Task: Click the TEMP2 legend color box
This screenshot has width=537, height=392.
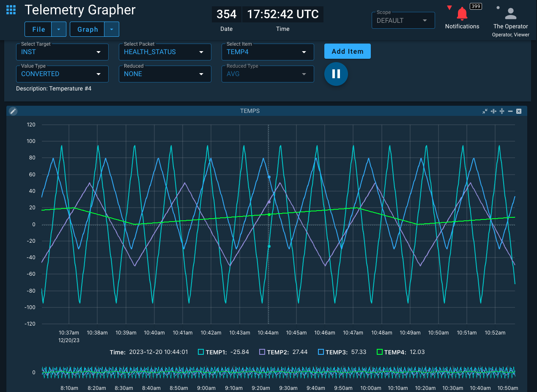Action: point(262,352)
